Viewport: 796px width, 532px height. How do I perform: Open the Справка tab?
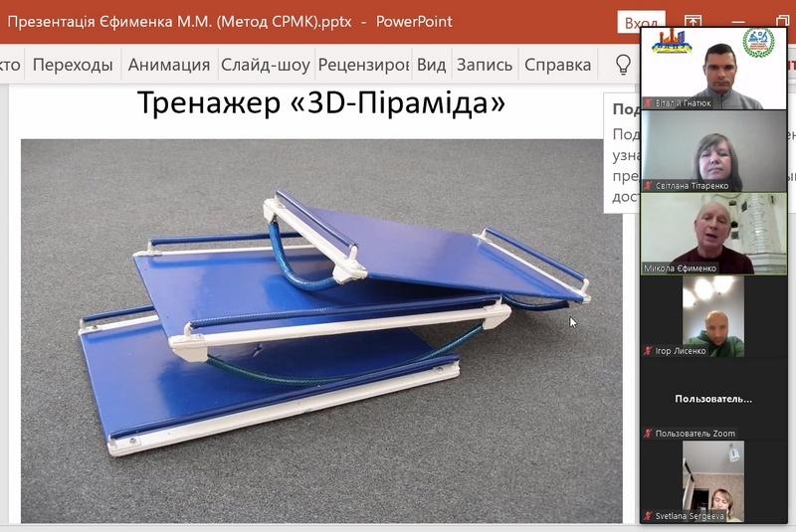pyautogui.click(x=557, y=66)
